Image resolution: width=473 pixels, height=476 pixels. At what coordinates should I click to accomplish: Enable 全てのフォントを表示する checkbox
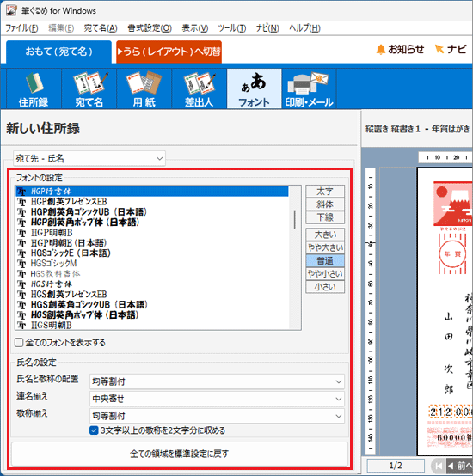[19, 343]
